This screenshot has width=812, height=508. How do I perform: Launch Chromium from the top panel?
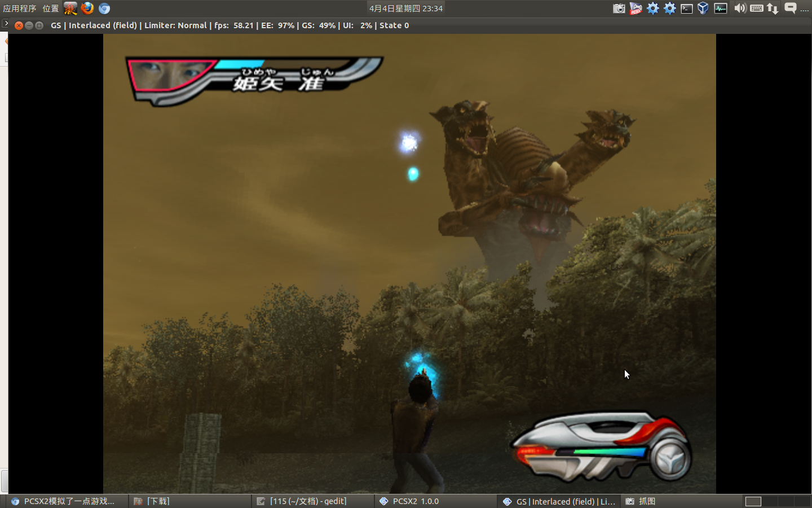pyautogui.click(x=104, y=8)
